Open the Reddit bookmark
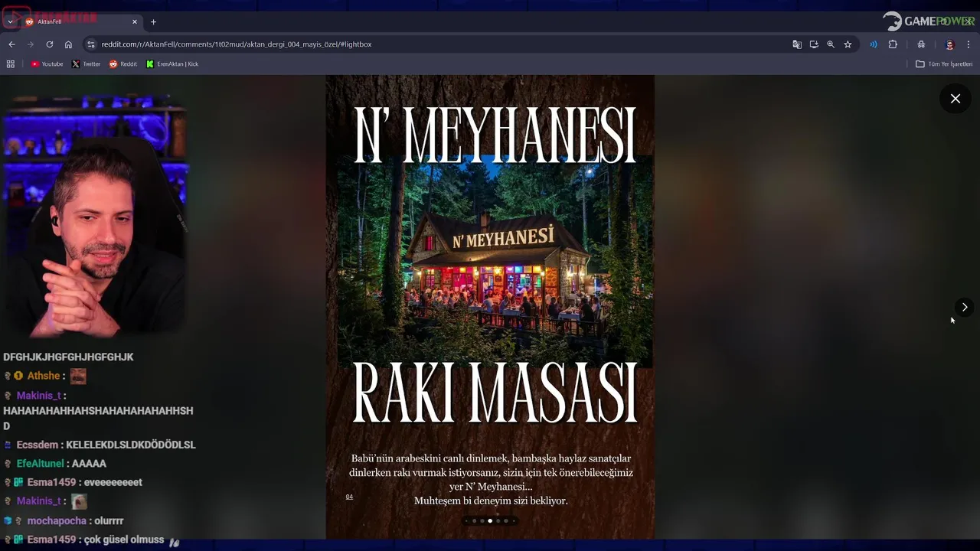The image size is (980, 551). [123, 64]
